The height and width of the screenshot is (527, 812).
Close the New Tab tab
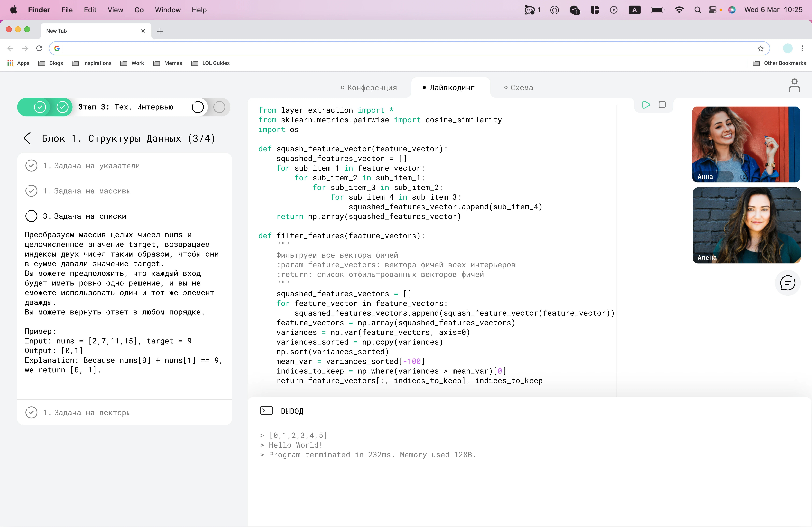143,31
